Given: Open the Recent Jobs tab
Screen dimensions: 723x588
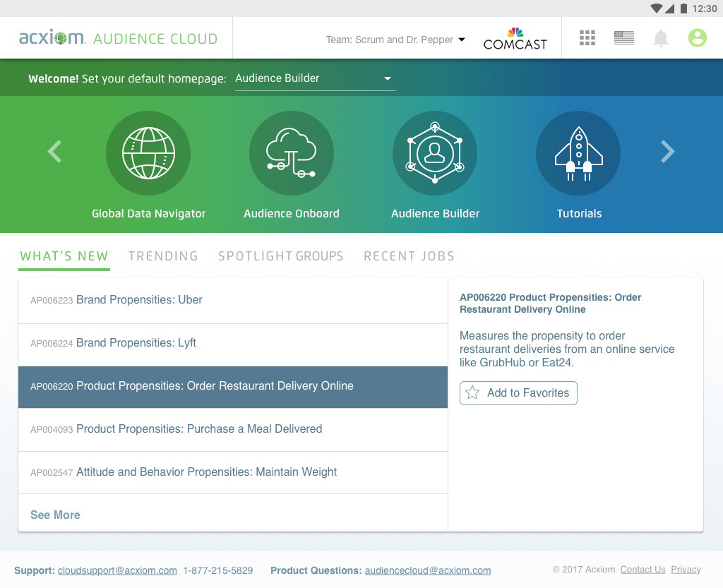Looking at the screenshot, I should point(409,256).
